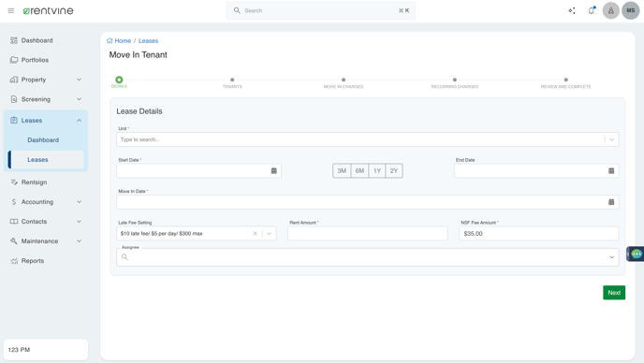Go to the Details step
Viewport: 644px width, 363px height.
[119, 81]
